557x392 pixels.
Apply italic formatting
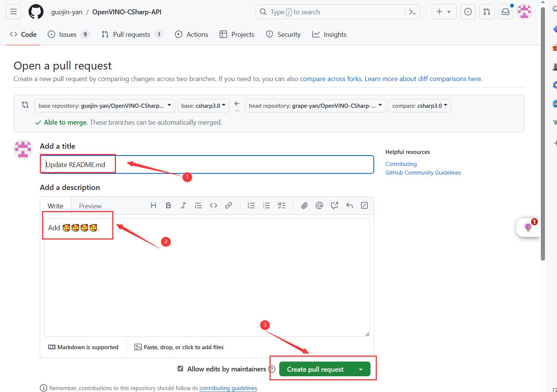(x=183, y=205)
